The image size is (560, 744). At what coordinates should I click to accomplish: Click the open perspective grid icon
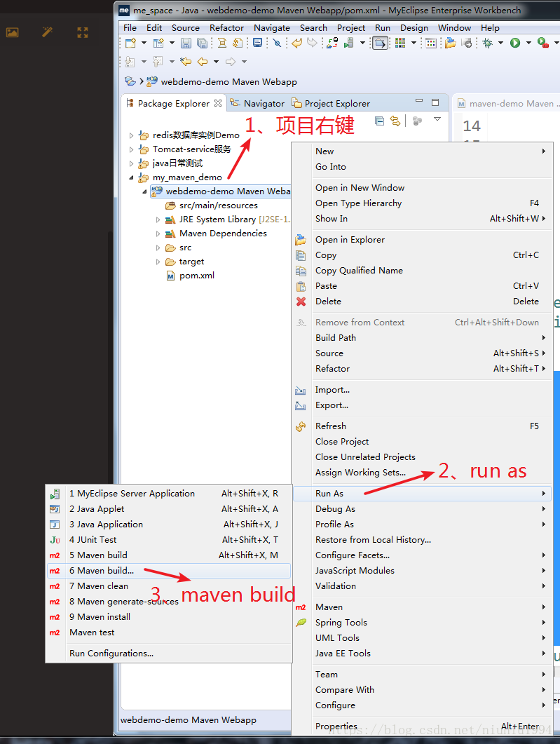coord(400,43)
